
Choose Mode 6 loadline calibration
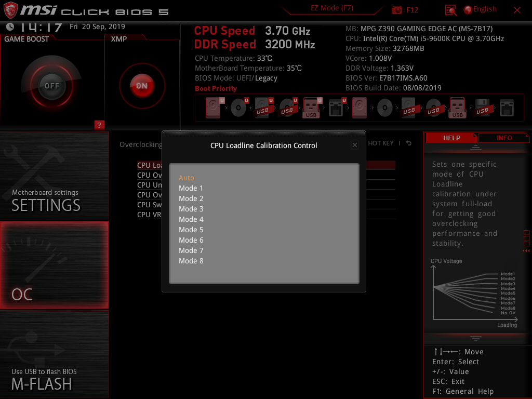[x=191, y=240]
